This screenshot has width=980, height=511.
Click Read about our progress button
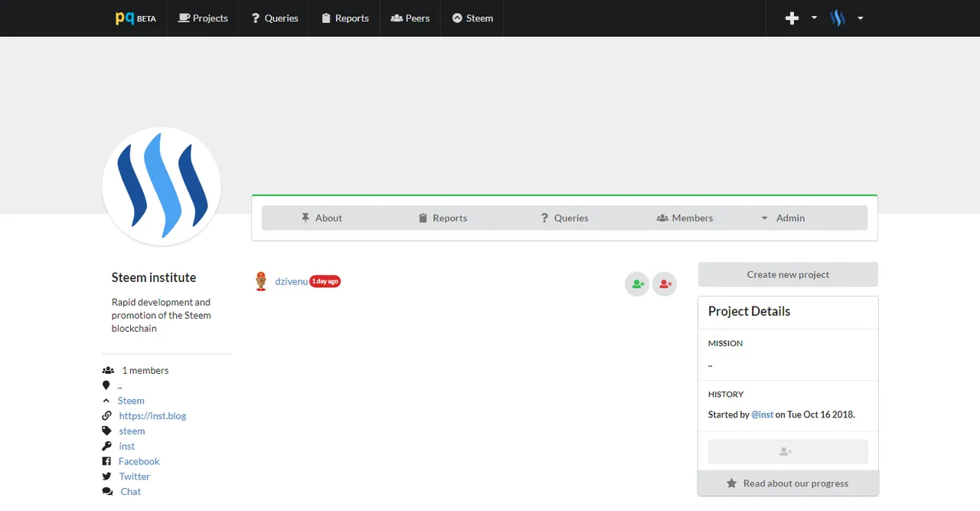788,483
